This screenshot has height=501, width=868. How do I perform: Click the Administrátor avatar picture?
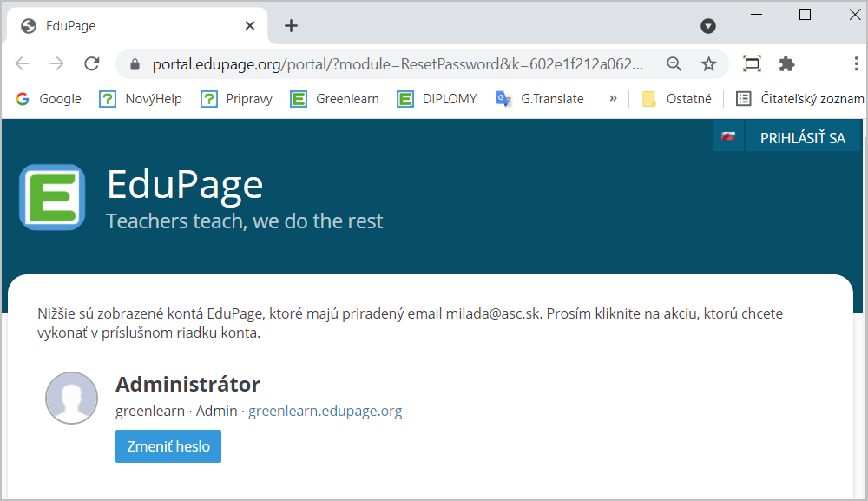coord(71,398)
